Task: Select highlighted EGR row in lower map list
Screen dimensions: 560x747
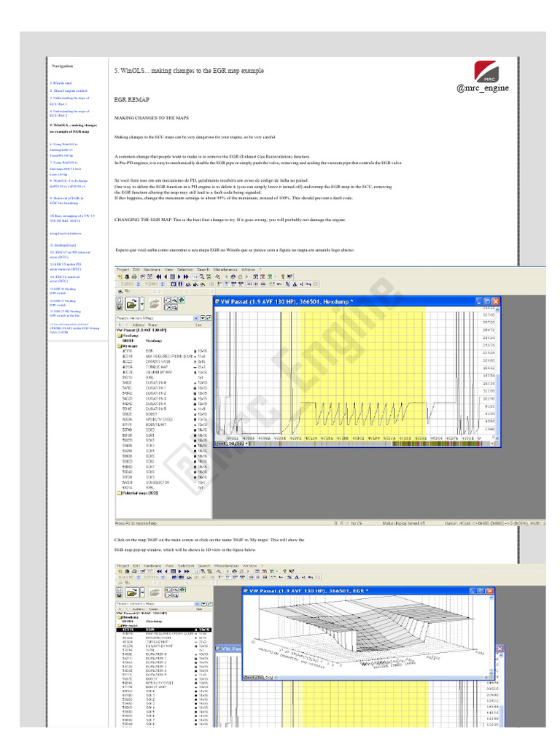Action: tap(163, 630)
